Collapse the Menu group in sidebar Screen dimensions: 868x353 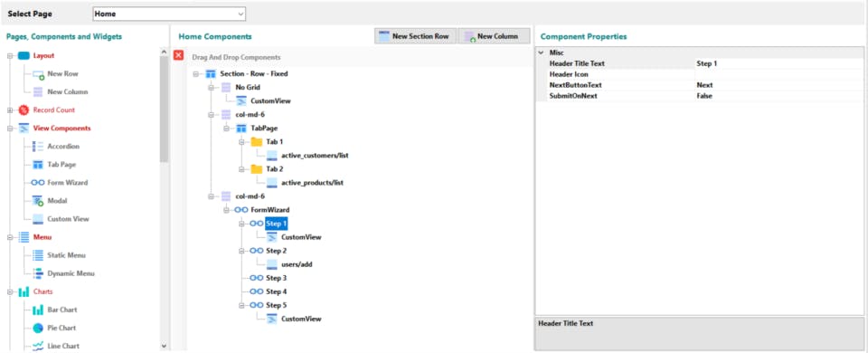9,237
